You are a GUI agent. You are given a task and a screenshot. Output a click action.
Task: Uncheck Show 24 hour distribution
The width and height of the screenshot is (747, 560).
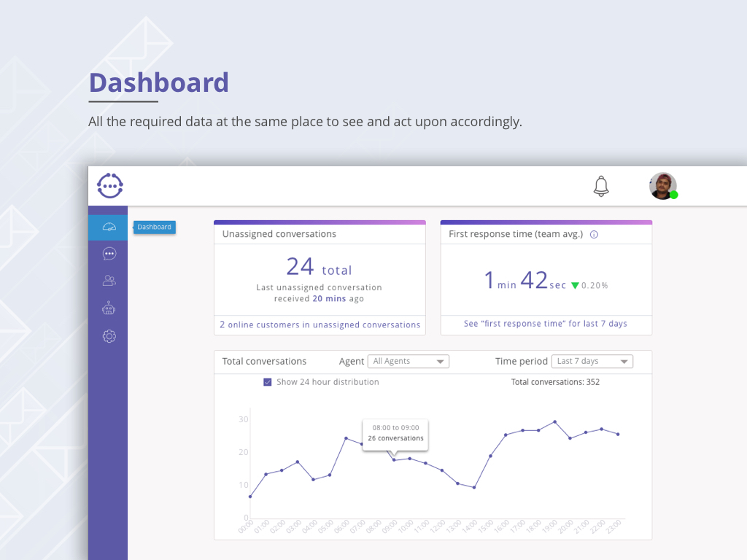pyautogui.click(x=268, y=382)
